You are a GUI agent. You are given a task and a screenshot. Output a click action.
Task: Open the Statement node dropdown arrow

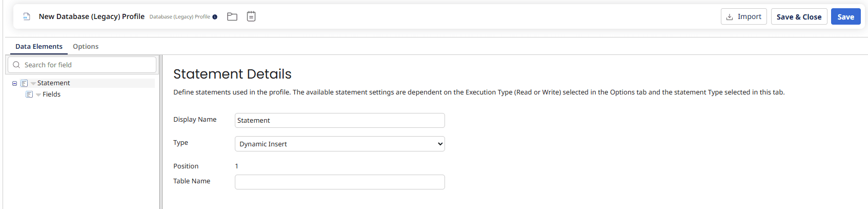(x=33, y=83)
